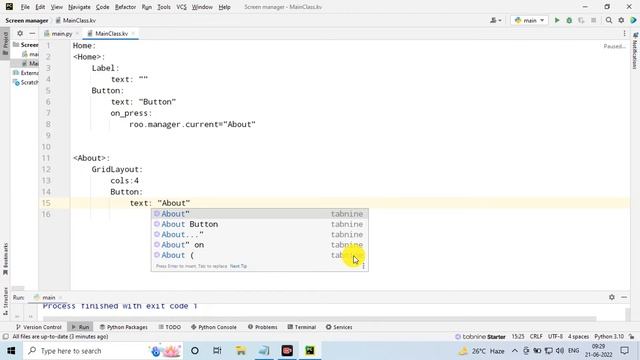Open the Terminal tool window
640x360 pixels.
[x=302, y=327]
